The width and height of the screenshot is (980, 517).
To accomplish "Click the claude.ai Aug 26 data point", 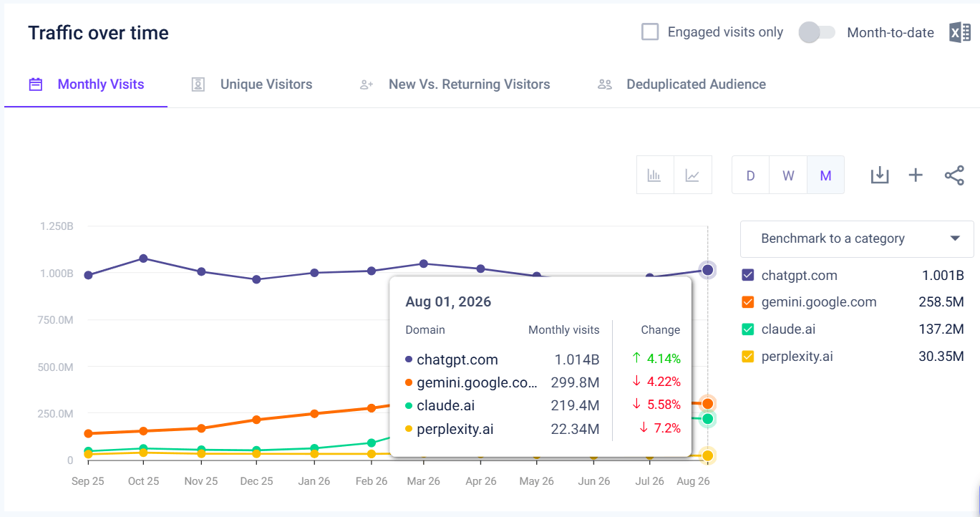I will tap(707, 419).
